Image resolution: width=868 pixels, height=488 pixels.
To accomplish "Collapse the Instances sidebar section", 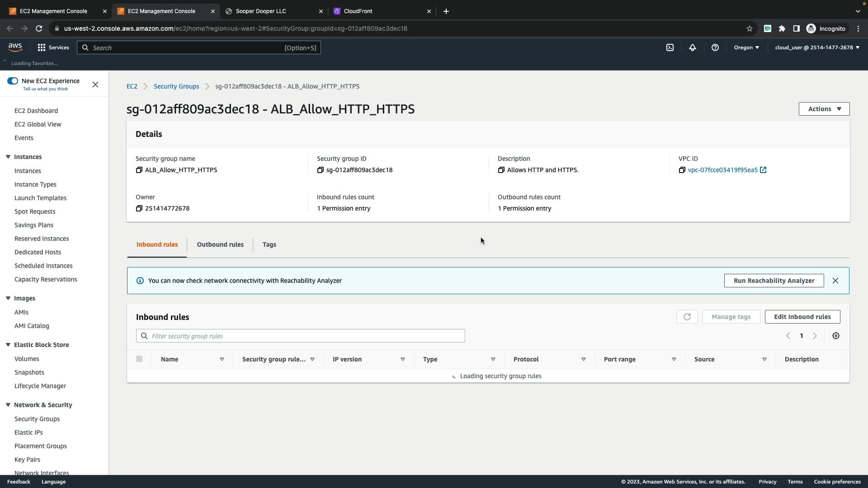I will point(8,157).
